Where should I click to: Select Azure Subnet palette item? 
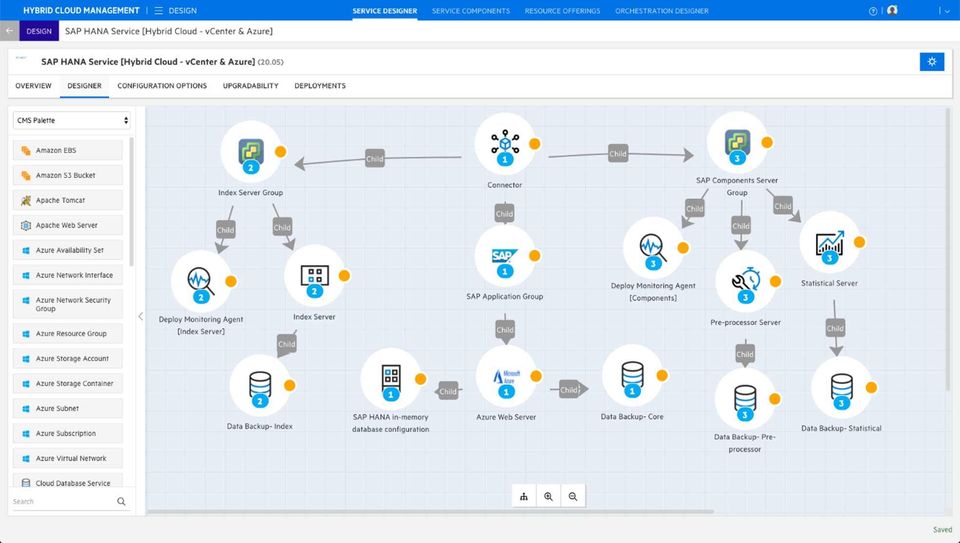(x=67, y=408)
